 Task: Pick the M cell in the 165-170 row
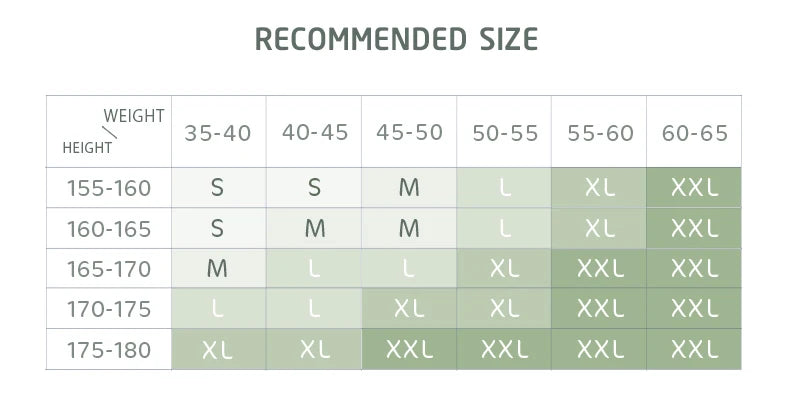218,269
